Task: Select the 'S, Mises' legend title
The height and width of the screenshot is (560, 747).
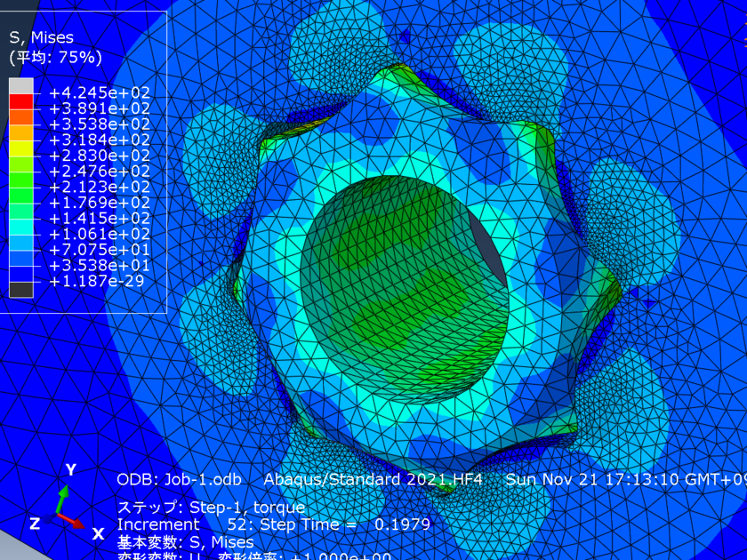Action: (x=42, y=37)
